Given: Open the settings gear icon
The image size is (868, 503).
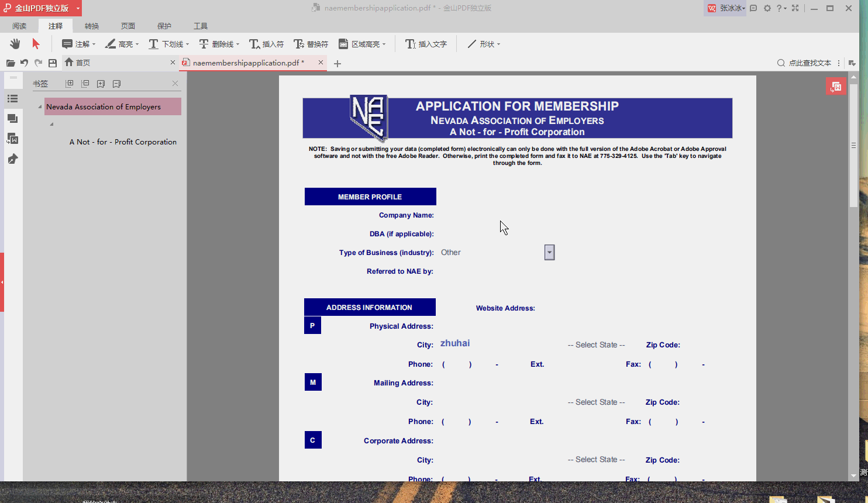Looking at the screenshot, I should (767, 8).
